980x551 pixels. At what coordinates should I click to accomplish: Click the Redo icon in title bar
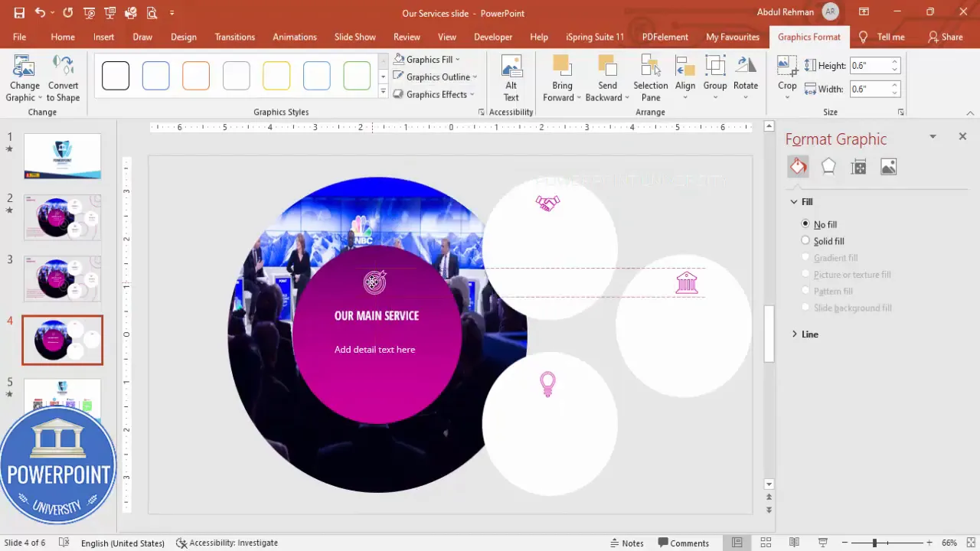click(x=68, y=13)
